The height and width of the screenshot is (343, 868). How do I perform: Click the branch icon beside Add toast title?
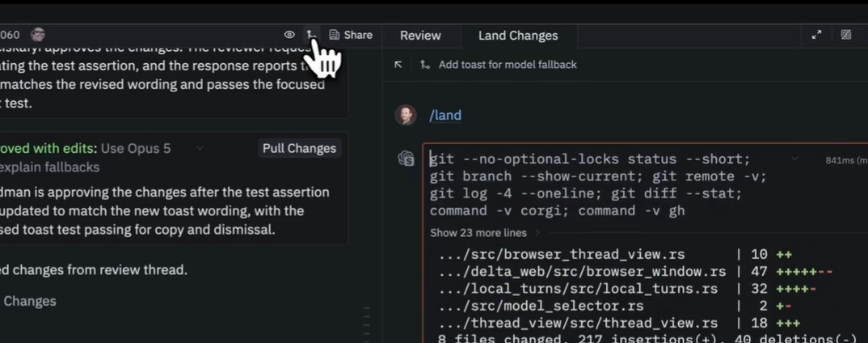coord(424,65)
